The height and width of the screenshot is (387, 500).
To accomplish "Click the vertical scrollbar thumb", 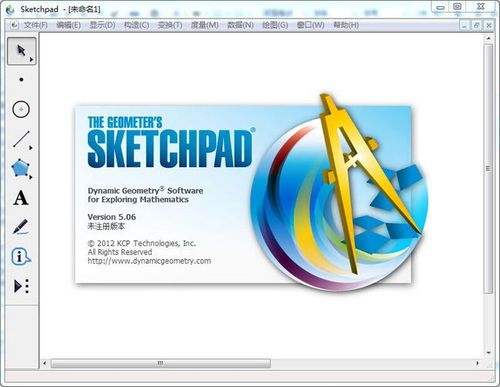I will click(488, 169).
